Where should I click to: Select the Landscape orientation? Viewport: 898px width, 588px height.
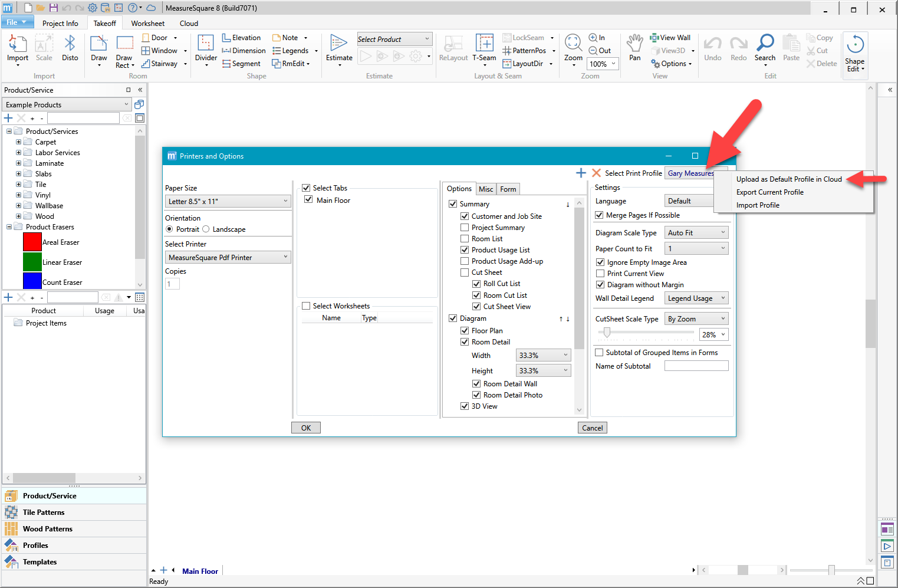coord(206,229)
